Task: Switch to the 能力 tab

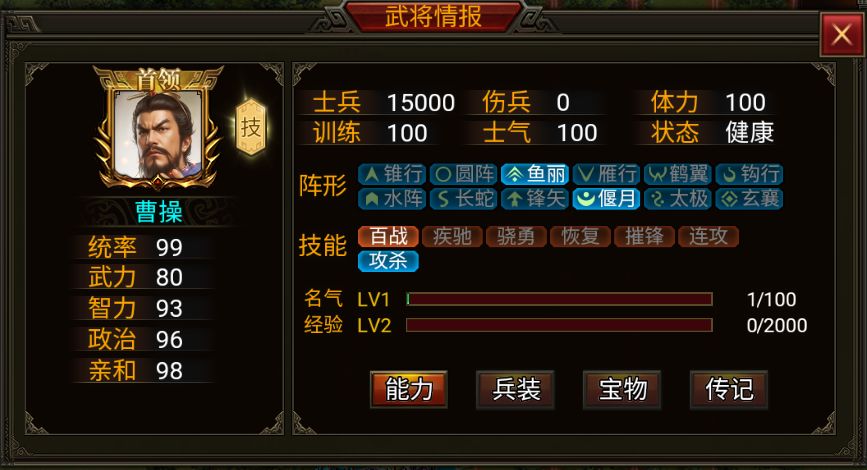Action: click(409, 389)
